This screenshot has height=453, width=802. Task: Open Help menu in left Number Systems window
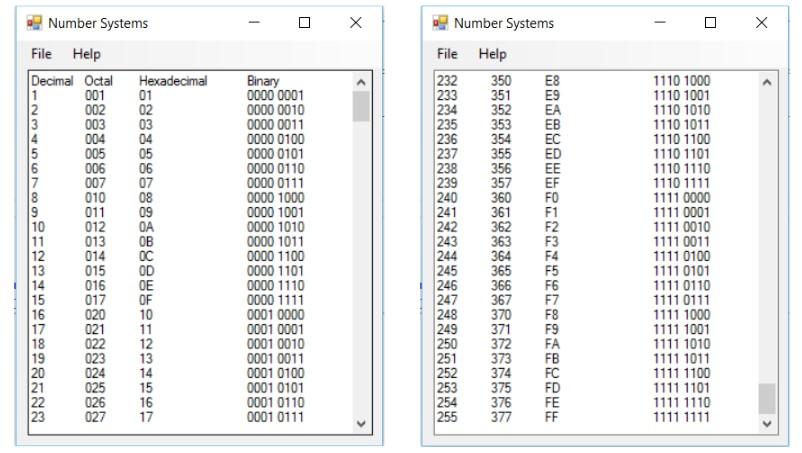click(86, 54)
